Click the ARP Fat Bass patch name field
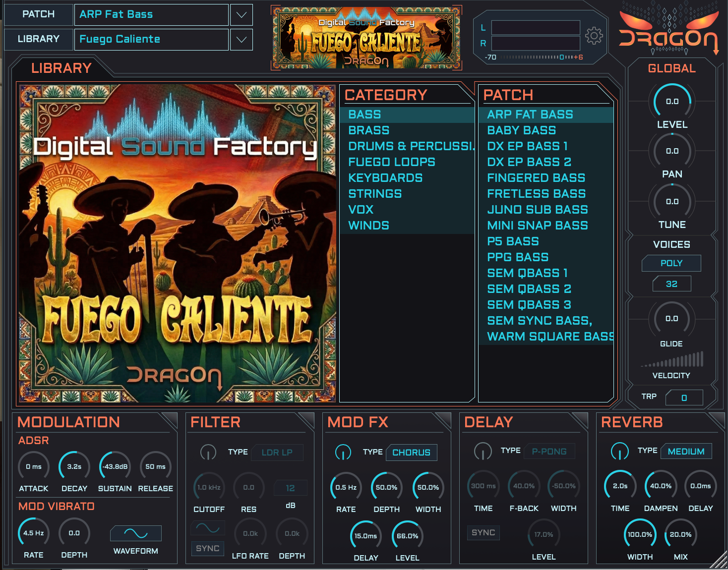 (x=151, y=15)
